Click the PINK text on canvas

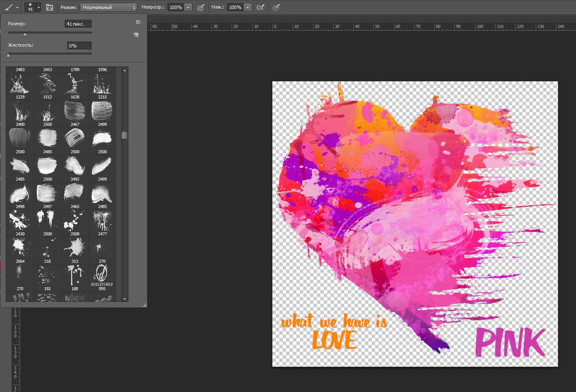510,343
